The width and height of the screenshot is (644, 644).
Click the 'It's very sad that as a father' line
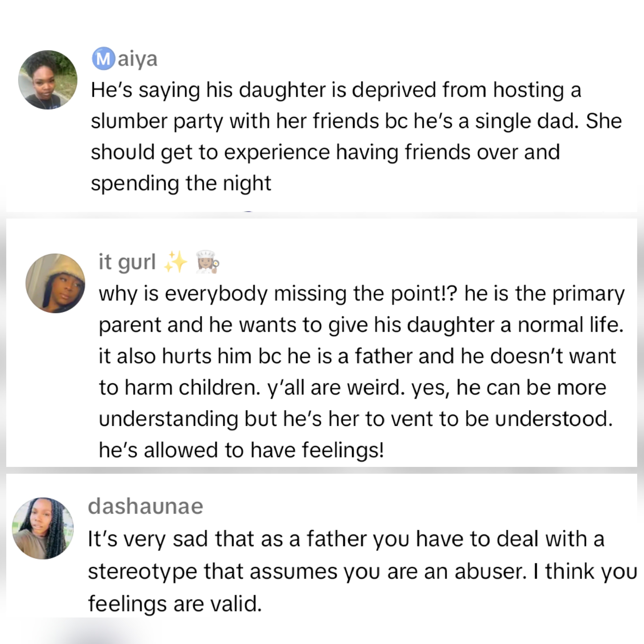pos(346,539)
